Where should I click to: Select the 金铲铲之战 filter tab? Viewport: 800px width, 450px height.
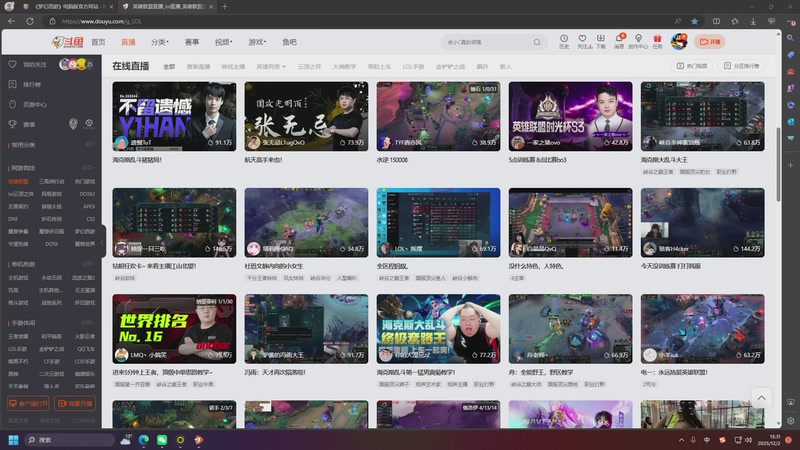pyautogui.click(x=451, y=67)
